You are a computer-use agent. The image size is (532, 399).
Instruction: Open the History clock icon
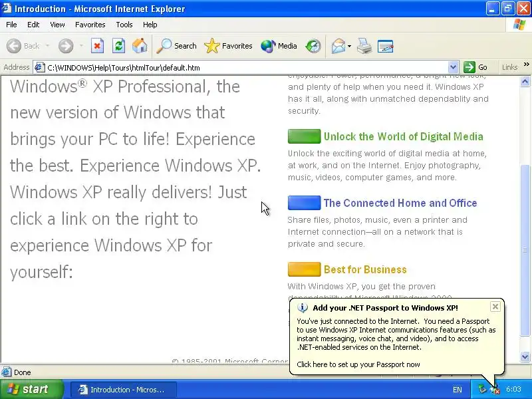313,46
